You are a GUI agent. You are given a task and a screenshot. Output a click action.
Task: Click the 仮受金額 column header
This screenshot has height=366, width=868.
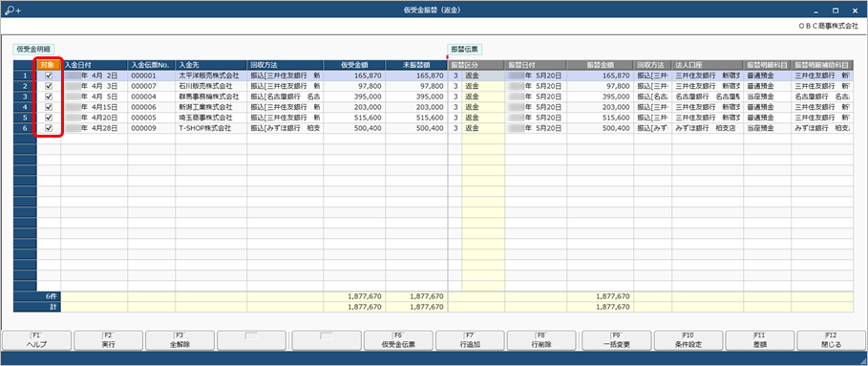pyautogui.click(x=354, y=65)
